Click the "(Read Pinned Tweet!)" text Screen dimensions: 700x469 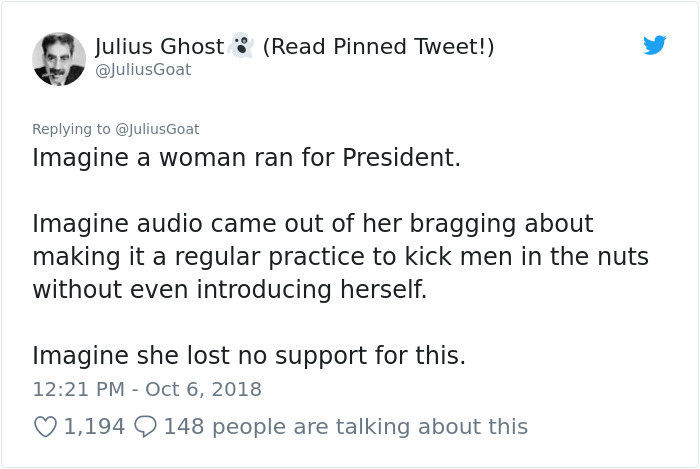click(378, 47)
